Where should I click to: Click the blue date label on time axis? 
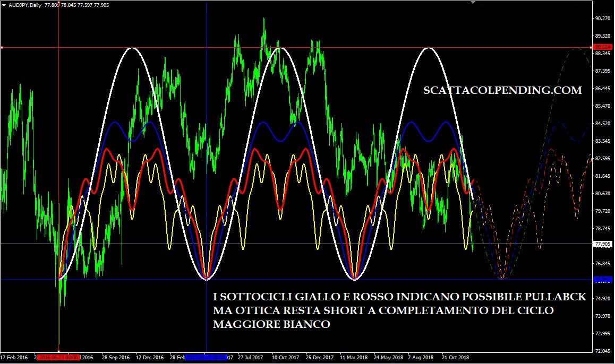click(x=206, y=357)
